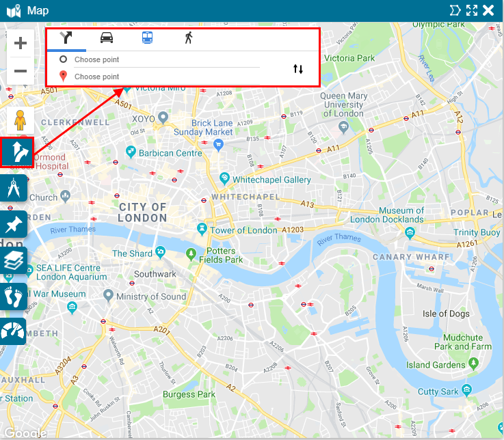The width and height of the screenshot is (504, 440).
Task: Toggle map fullscreen expand icon
Action: 472,11
